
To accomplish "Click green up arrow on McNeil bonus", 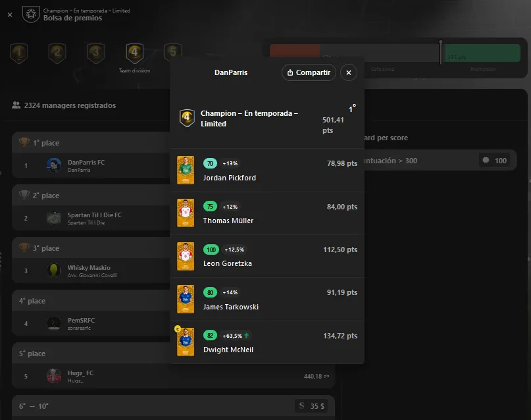I will pyautogui.click(x=247, y=335).
